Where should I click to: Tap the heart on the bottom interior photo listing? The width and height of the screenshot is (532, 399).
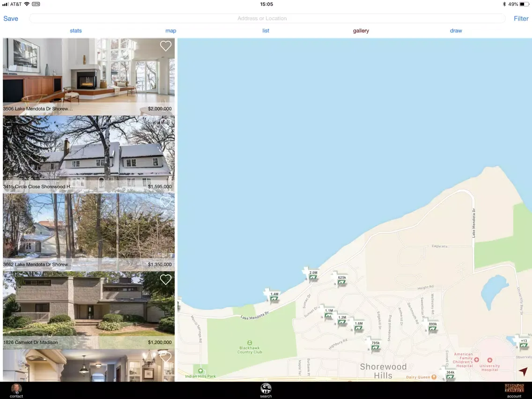[x=166, y=357]
